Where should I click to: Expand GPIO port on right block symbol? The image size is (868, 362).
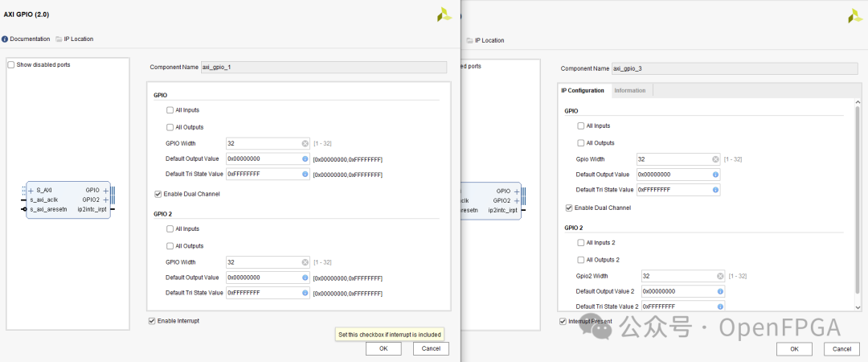point(516,191)
